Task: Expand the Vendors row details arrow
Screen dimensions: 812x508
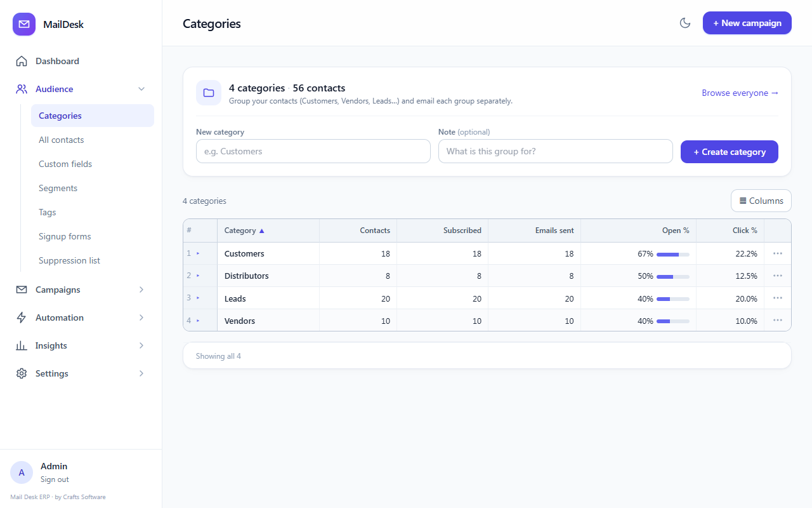Action: pos(198,321)
